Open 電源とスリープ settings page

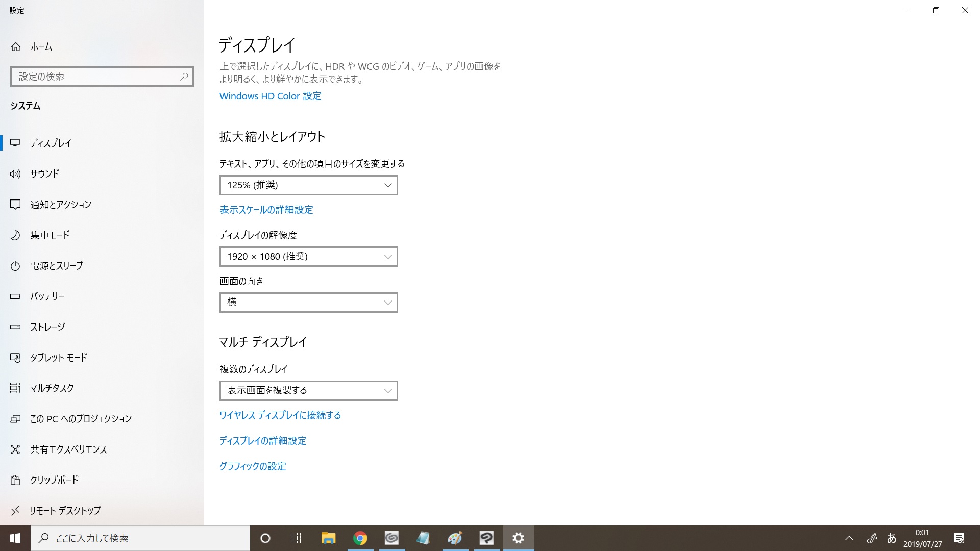(x=56, y=266)
